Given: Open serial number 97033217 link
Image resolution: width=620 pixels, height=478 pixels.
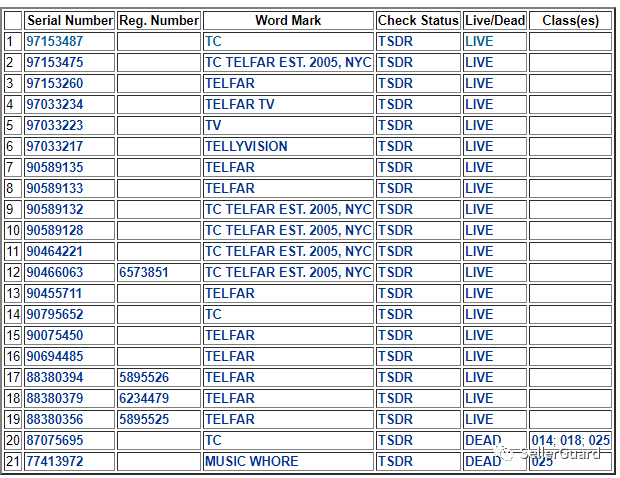Looking at the screenshot, I should point(55,146).
